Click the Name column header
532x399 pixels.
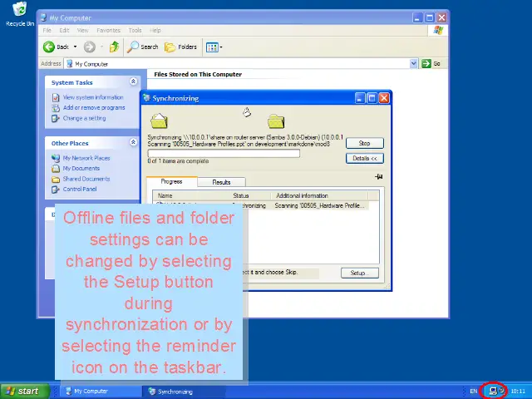192,196
